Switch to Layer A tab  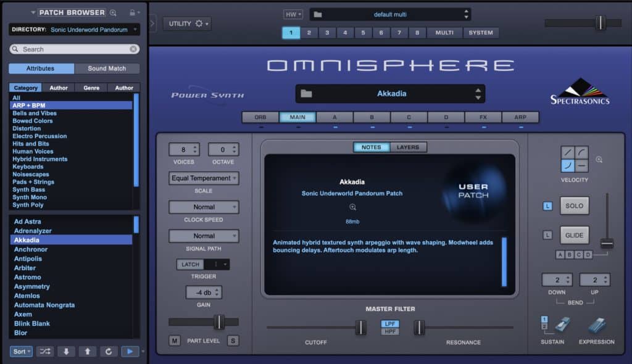(335, 117)
